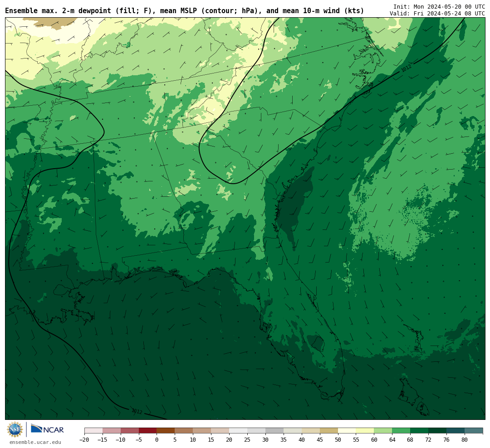The image size is (490, 448).
Task: Pick the dark teal swatch between 76 and 80
Action: pos(456,431)
